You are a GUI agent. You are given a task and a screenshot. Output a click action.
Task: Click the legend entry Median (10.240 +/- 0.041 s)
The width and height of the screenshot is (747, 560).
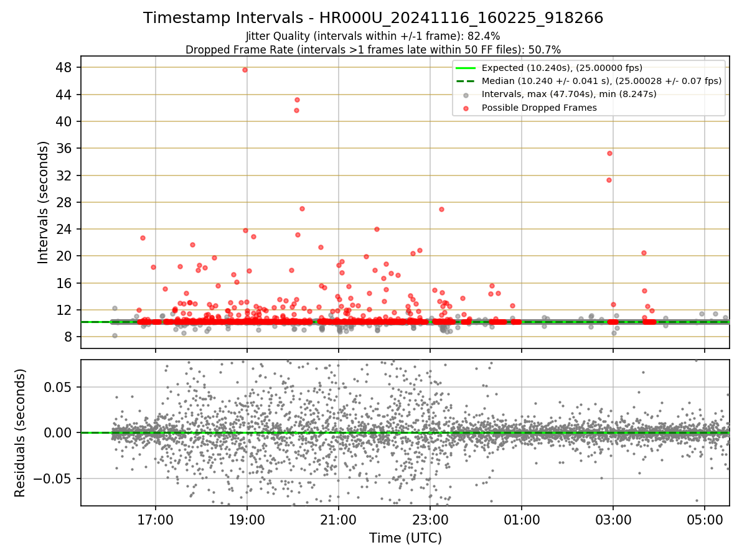click(x=601, y=81)
